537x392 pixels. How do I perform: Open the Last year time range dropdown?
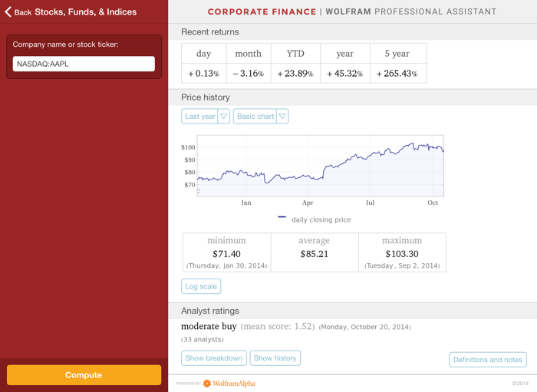point(206,117)
